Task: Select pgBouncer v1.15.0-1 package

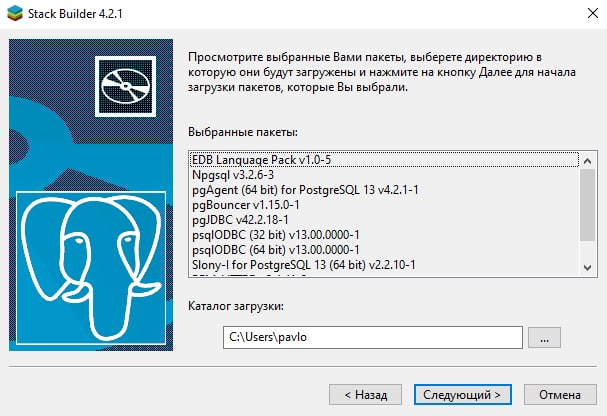Action: click(384, 205)
